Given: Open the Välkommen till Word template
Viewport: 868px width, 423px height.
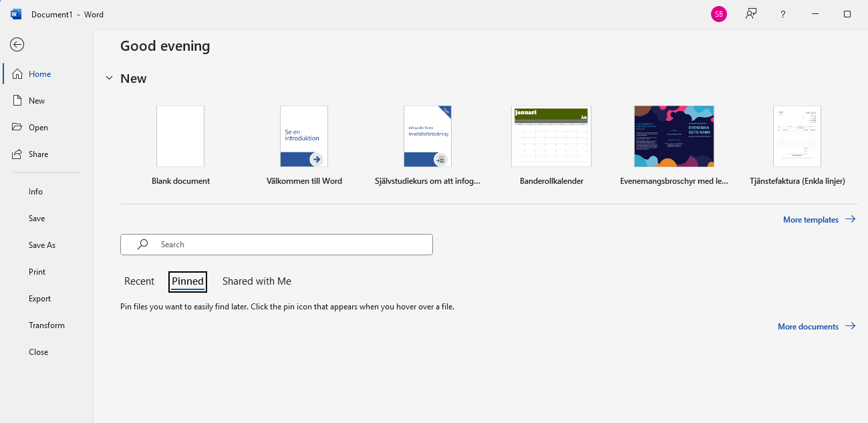Looking at the screenshot, I should coord(304,136).
